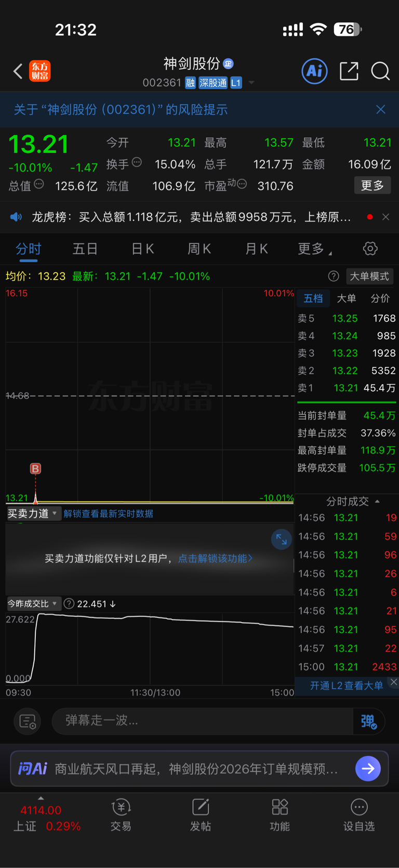
Task: Switch to the 五日 tab
Action: coord(85,249)
